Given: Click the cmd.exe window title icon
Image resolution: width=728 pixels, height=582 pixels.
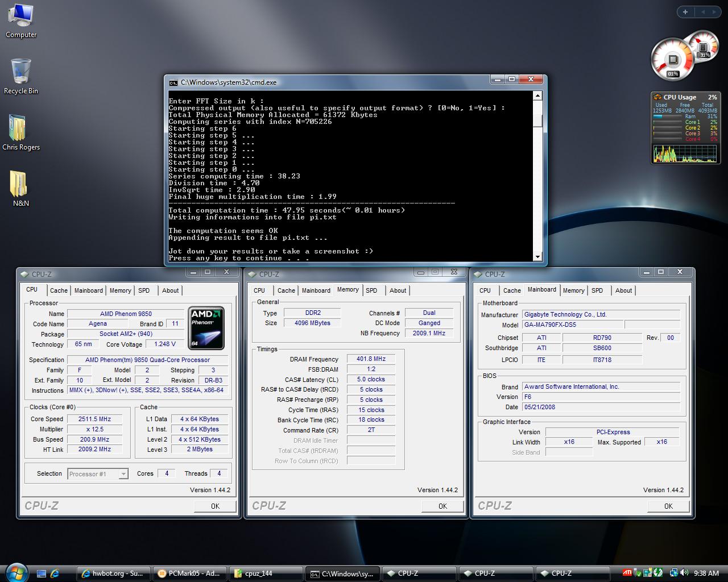Looking at the screenshot, I should click(173, 82).
